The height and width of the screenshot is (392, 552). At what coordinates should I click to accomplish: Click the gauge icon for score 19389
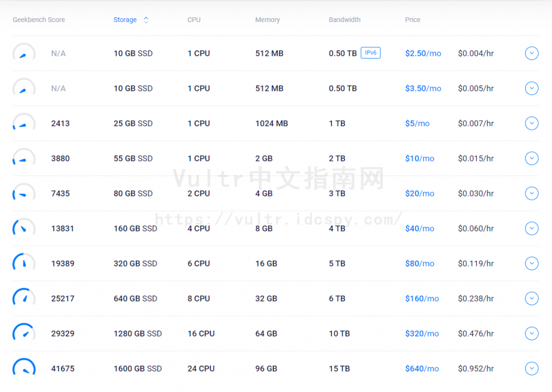[x=24, y=262]
